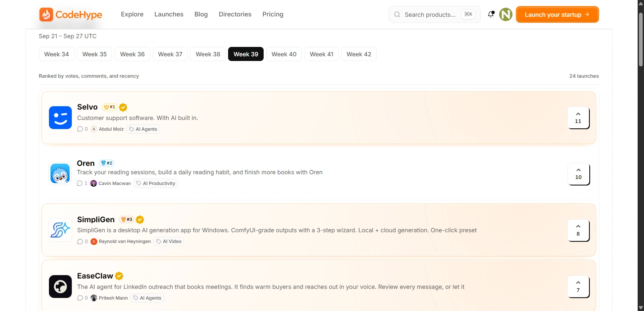Viewport: 644px width, 311px height.
Task: Open the Selvo product title
Action: tap(87, 107)
